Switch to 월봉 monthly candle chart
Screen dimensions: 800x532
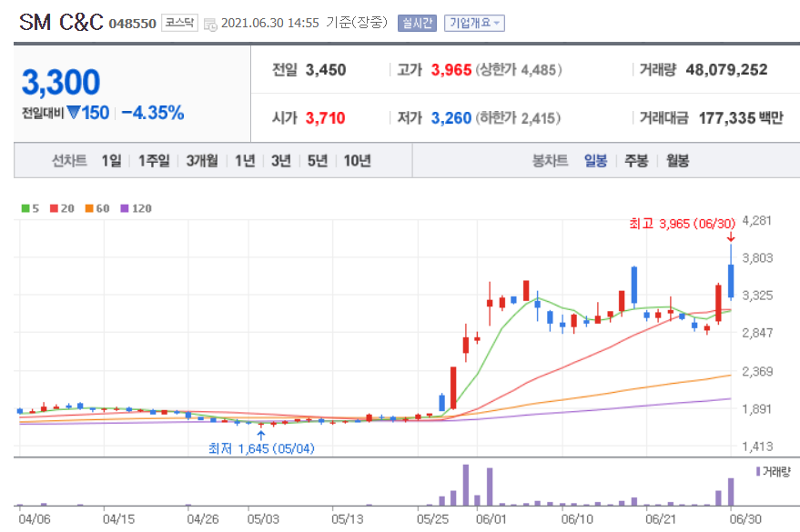tap(677, 161)
